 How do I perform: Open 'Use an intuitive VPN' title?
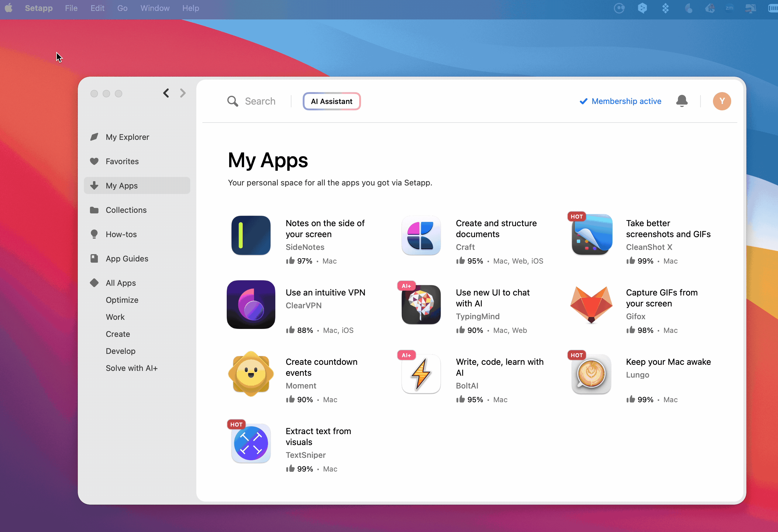click(x=325, y=293)
